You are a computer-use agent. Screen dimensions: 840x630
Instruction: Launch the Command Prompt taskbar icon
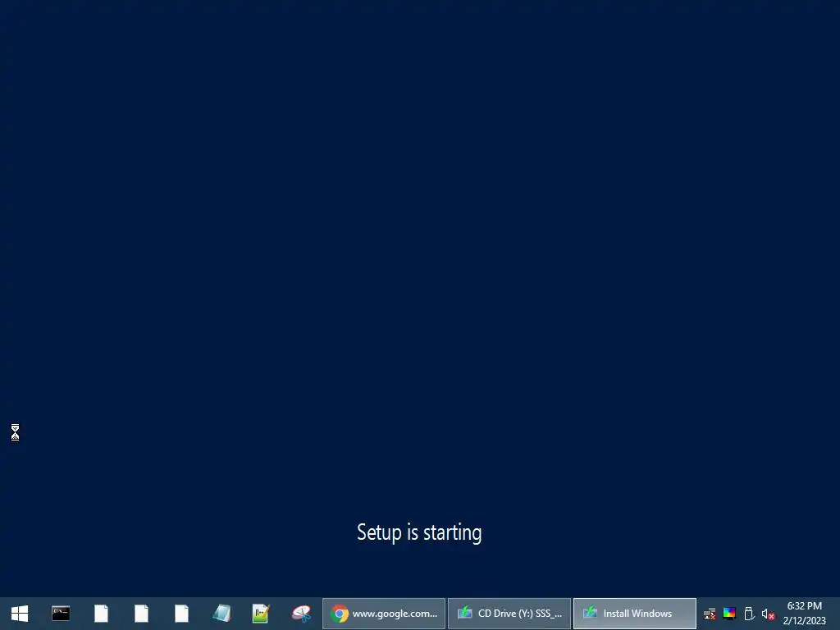(x=61, y=614)
